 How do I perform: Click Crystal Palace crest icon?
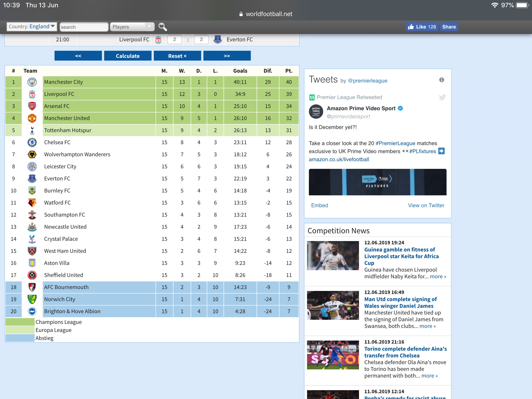click(x=32, y=239)
